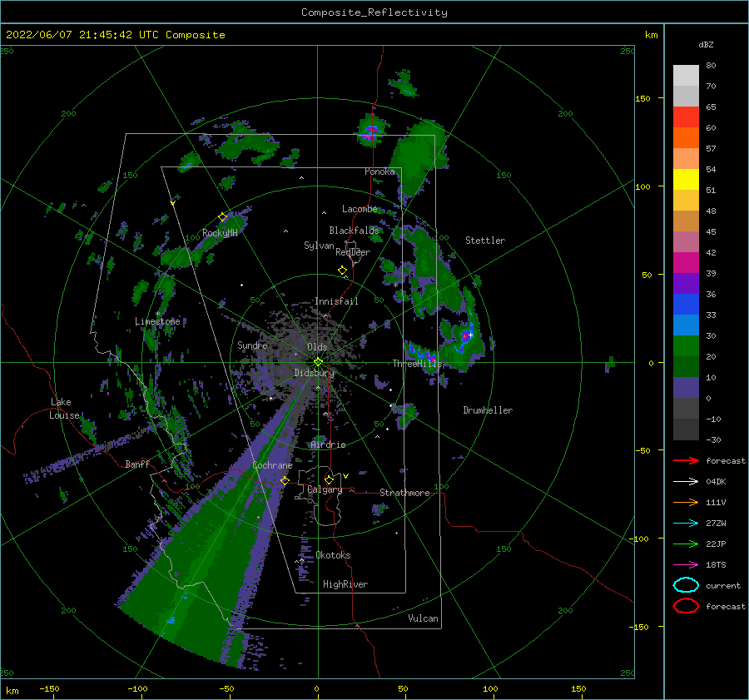Click the dBZ legend heading
The width and height of the screenshot is (749, 700).
(706, 44)
